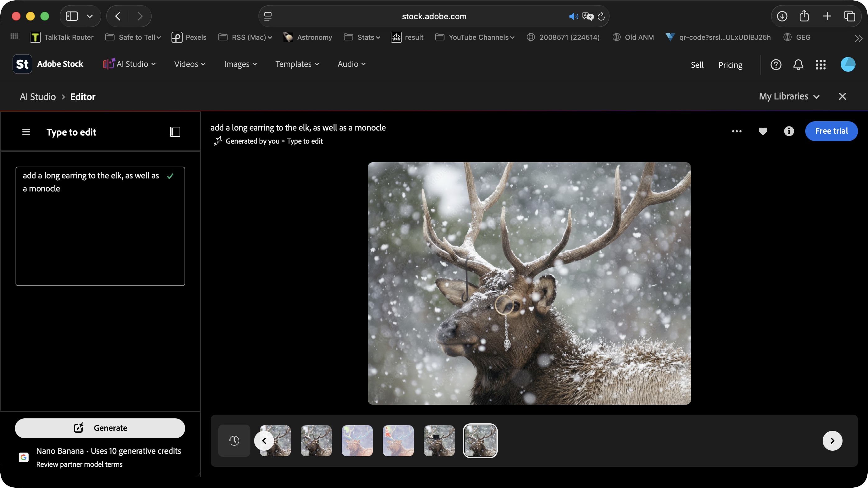Click the Free trial button
Viewport: 868px width, 488px height.
(831, 131)
